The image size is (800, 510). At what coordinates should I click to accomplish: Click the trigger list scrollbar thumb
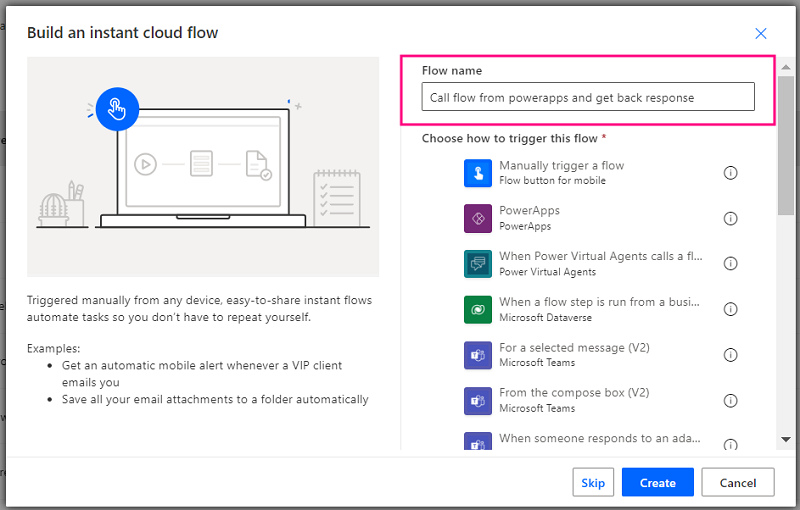786,145
